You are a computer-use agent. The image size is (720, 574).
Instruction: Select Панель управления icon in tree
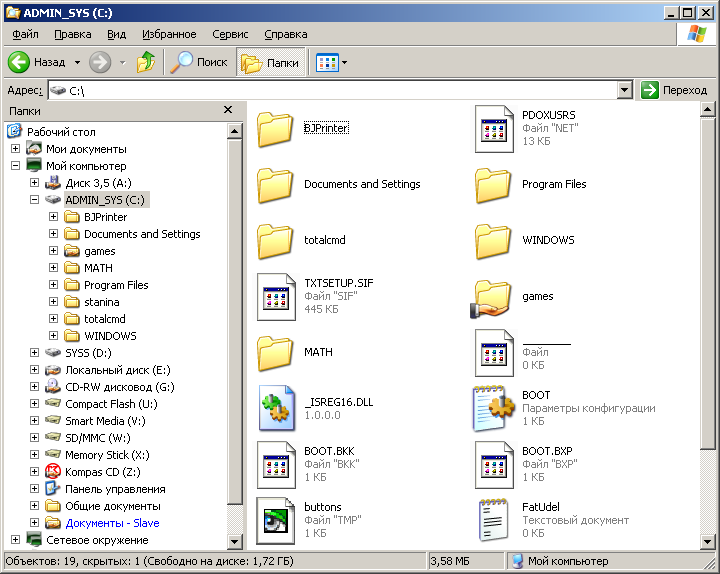(53, 488)
